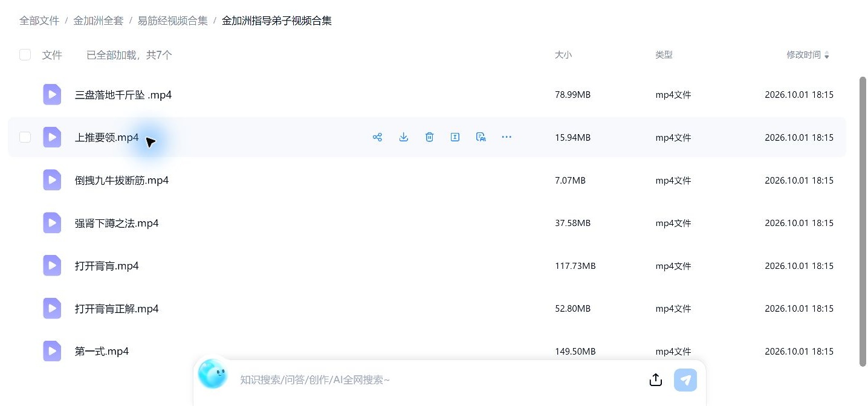
Task: Click the upload icon in the search bar
Action: (656, 380)
